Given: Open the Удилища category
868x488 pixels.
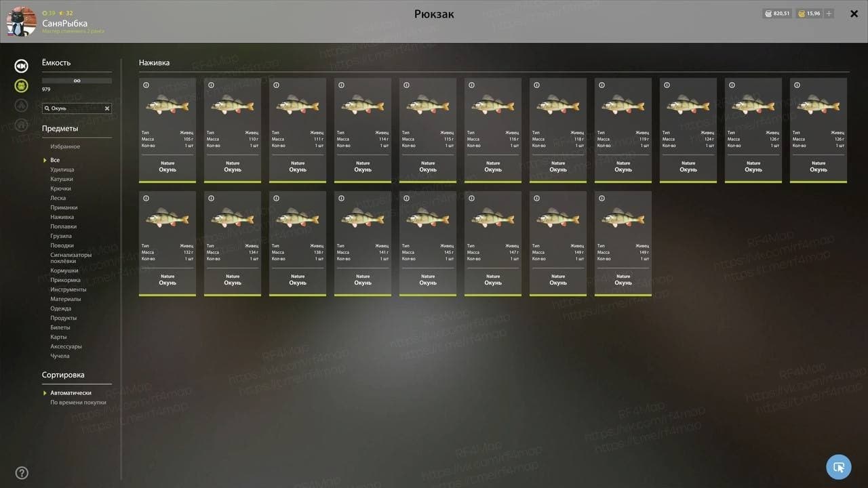Looking at the screenshot, I should (x=62, y=169).
